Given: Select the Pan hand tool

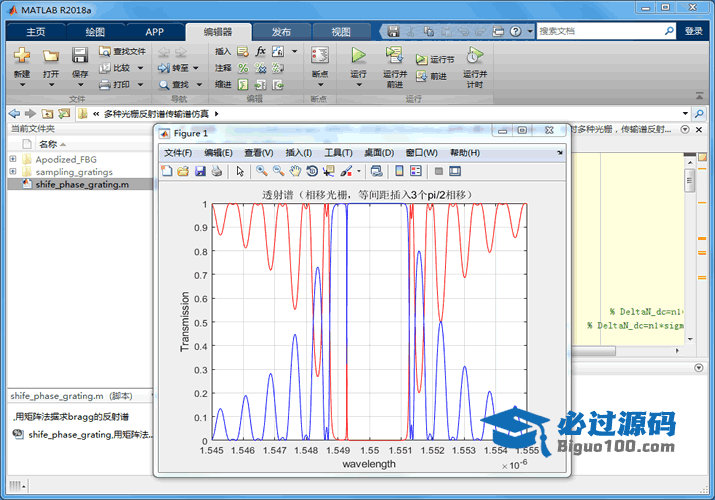Looking at the screenshot, I should point(295,171).
